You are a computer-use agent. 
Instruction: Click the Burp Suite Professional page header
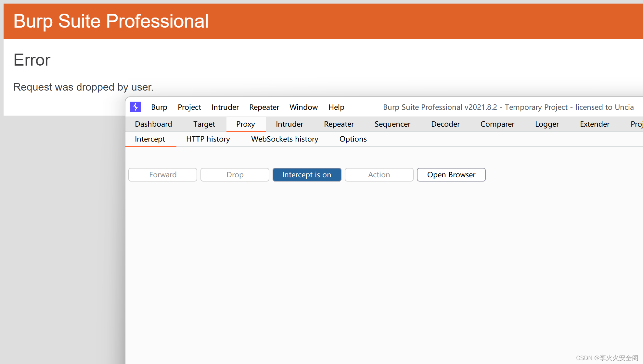[111, 21]
